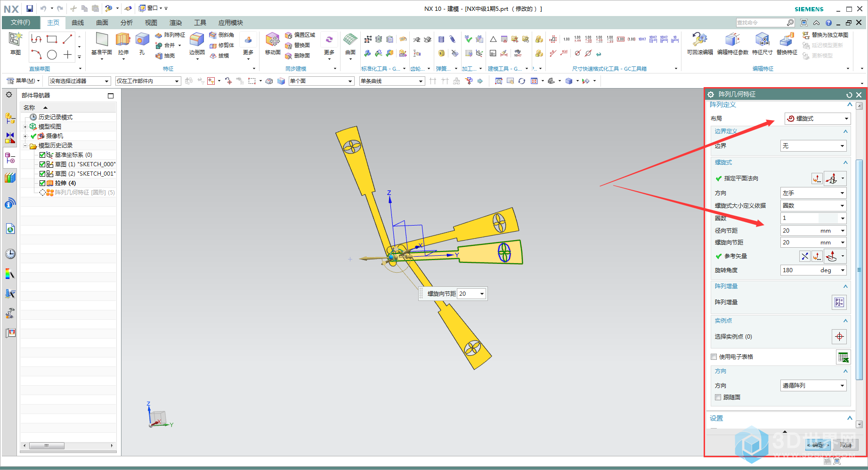Switch to the 曲面 ribbon tab
This screenshot has width=868, height=470.
pos(102,23)
